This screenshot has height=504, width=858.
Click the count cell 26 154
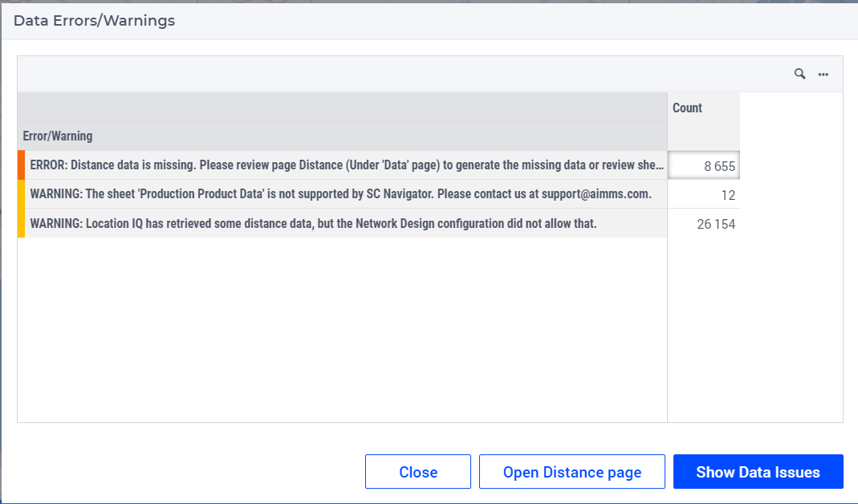click(704, 224)
